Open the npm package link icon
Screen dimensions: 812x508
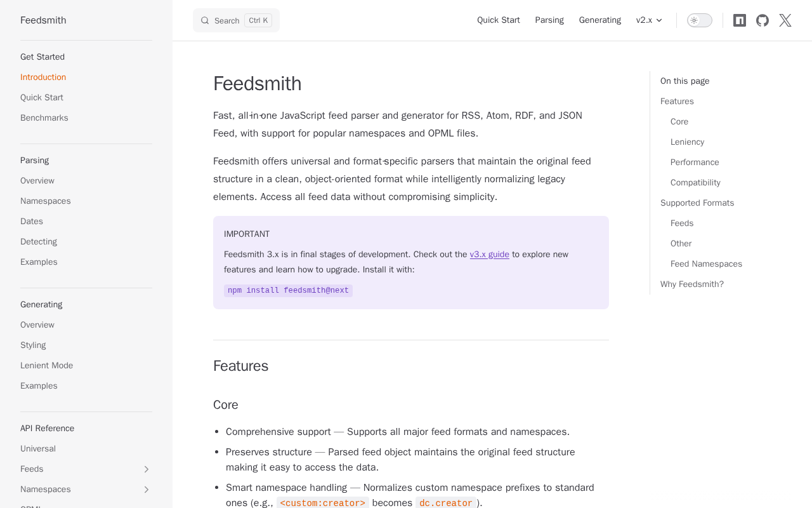point(740,20)
